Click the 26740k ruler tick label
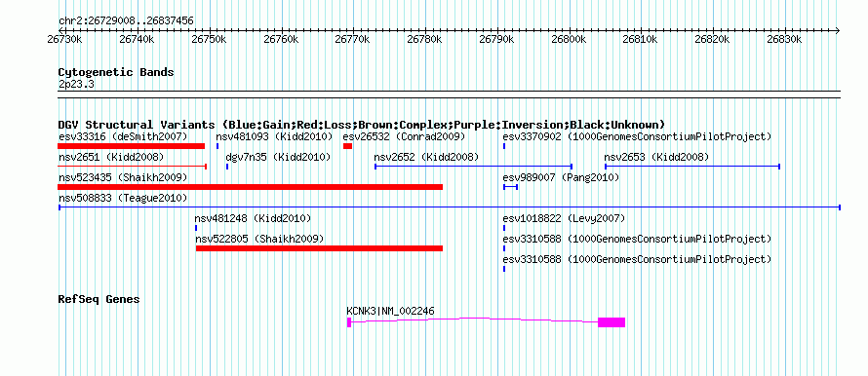 tap(138, 39)
